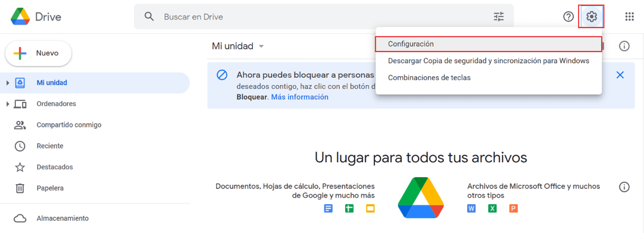Open the settings gear icon
This screenshot has width=644, height=233.
591,17
